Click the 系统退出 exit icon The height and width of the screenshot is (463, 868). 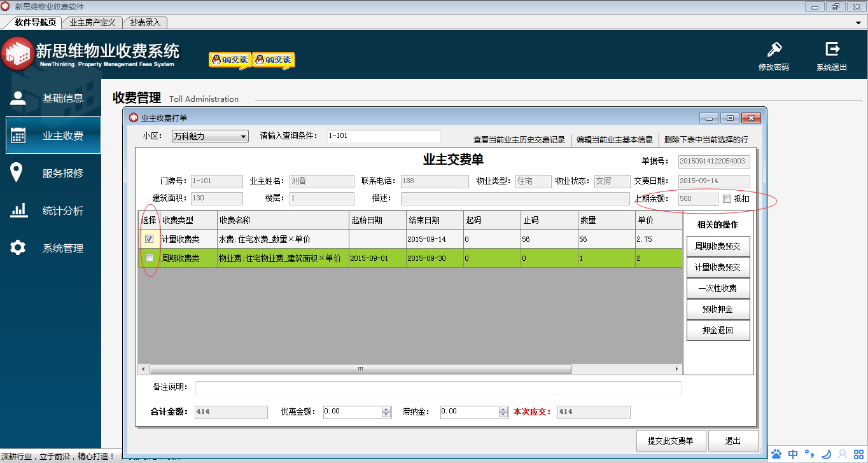pos(832,49)
